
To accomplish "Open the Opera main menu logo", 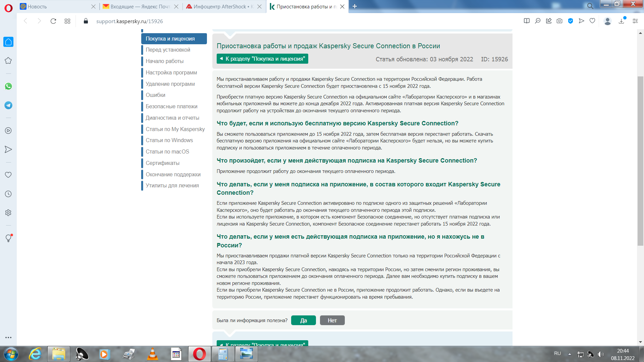I will 8,8.
